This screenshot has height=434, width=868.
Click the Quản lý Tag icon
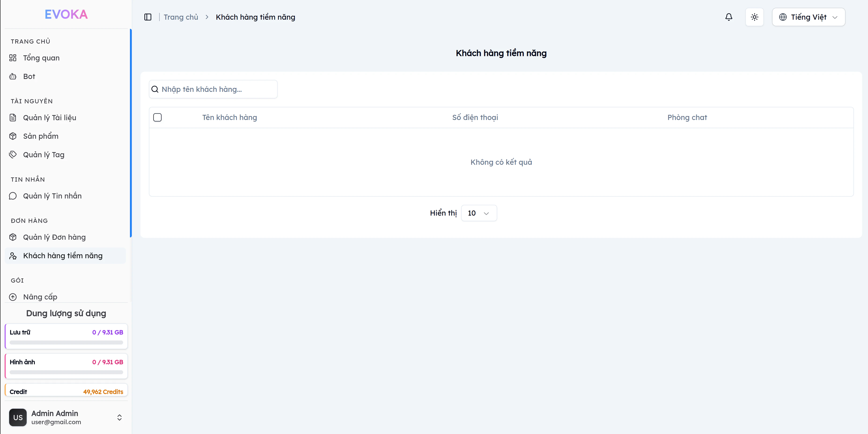13,155
